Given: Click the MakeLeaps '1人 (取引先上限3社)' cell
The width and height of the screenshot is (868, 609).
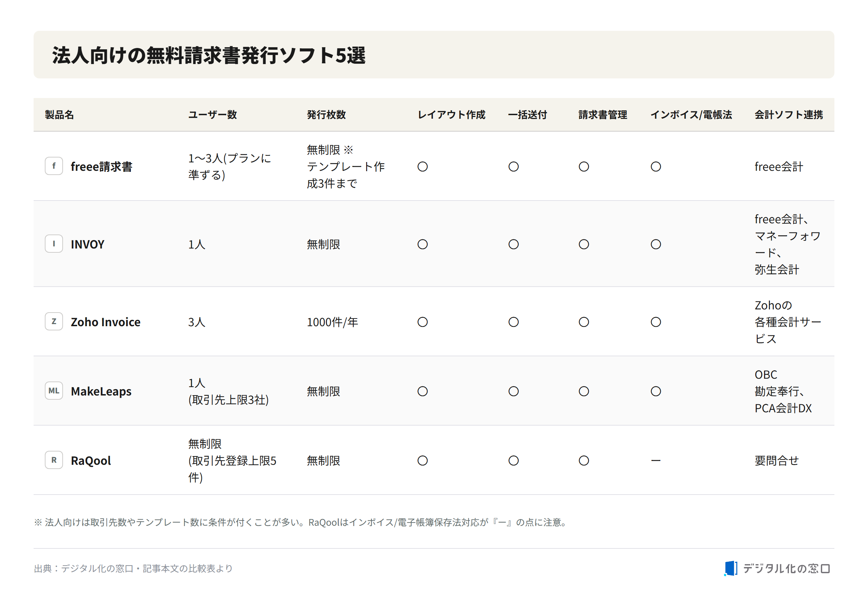Looking at the screenshot, I should [x=228, y=392].
